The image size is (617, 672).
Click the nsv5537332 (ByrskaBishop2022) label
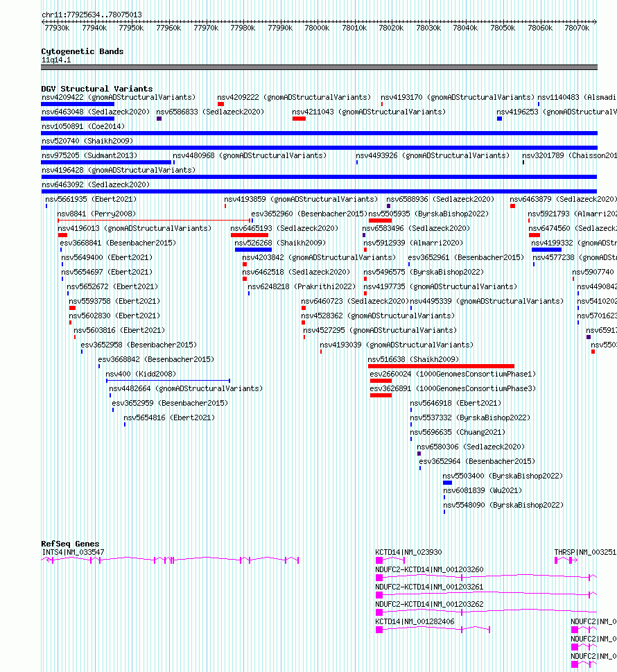click(470, 418)
